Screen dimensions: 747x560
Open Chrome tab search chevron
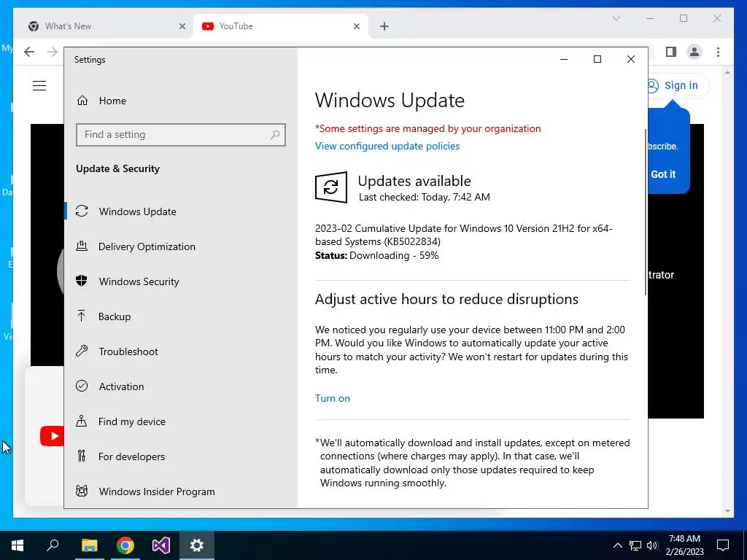click(x=616, y=18)
